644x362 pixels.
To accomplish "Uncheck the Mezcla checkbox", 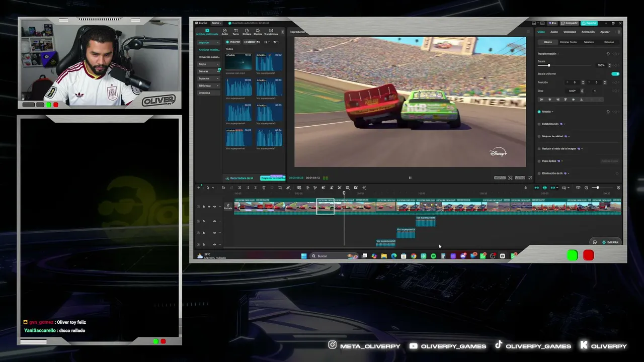I will [539, 112].
